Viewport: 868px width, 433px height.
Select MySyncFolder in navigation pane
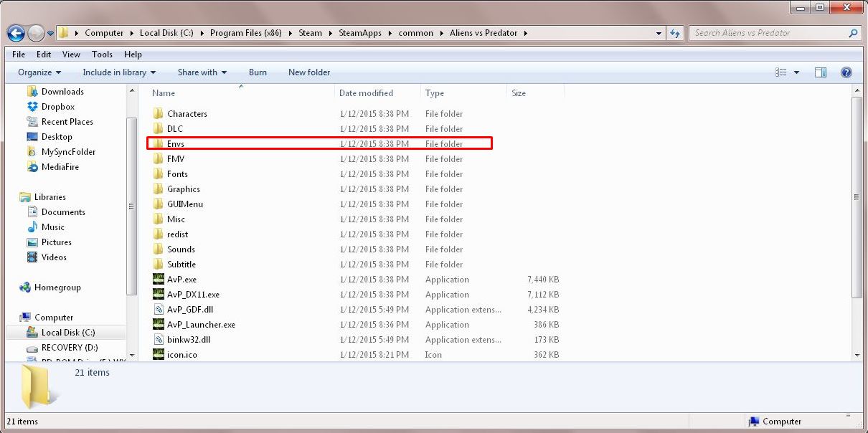tap(68, 152)
